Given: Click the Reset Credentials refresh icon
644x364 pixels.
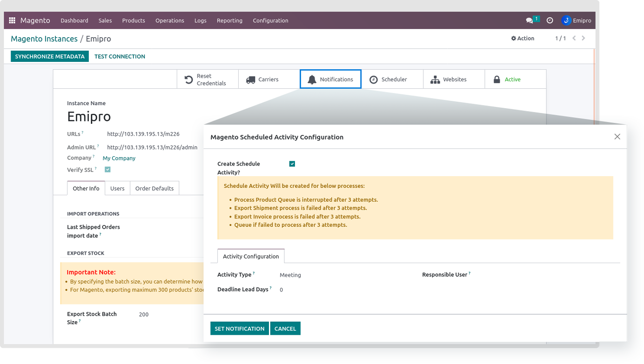Looking at the screenshot, I should pos(188,79).
